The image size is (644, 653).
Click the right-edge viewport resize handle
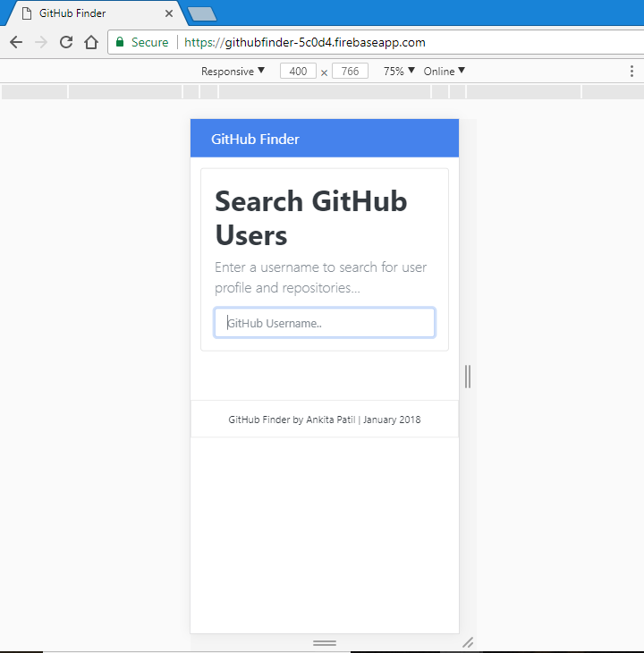point(468,377)
